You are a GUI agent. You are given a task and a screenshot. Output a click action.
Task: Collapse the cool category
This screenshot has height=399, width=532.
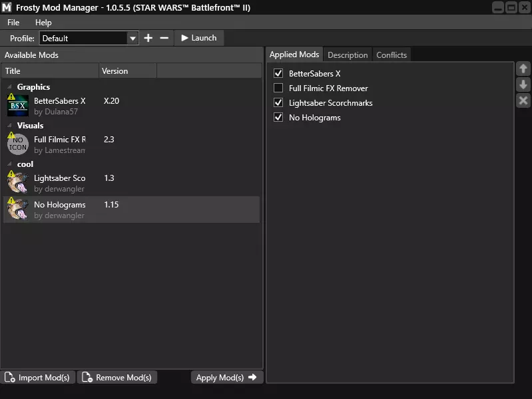point(9,164)
